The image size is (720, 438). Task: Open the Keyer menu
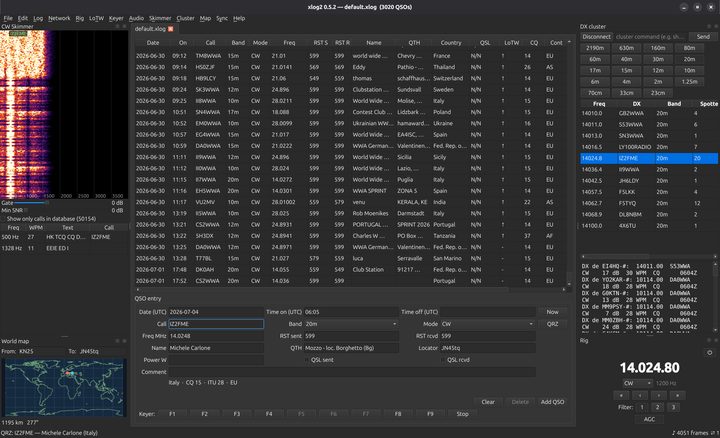[x=116, y=18]
